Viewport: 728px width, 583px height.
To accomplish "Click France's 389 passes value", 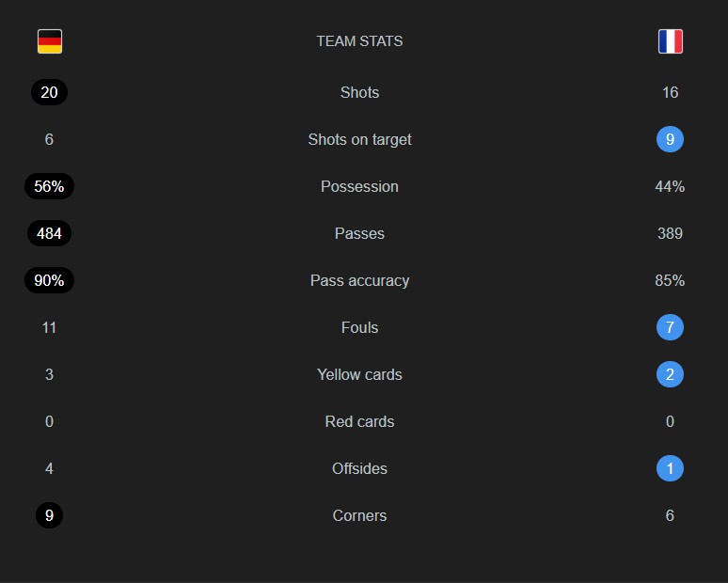I will point(670,233).
